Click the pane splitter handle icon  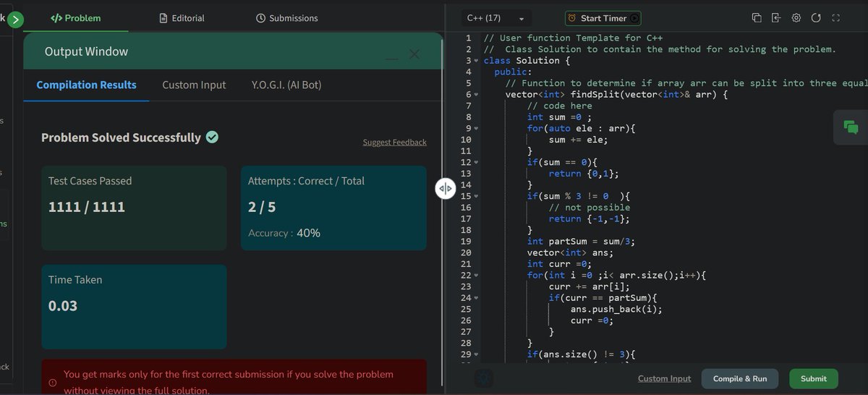click(446, 189)
